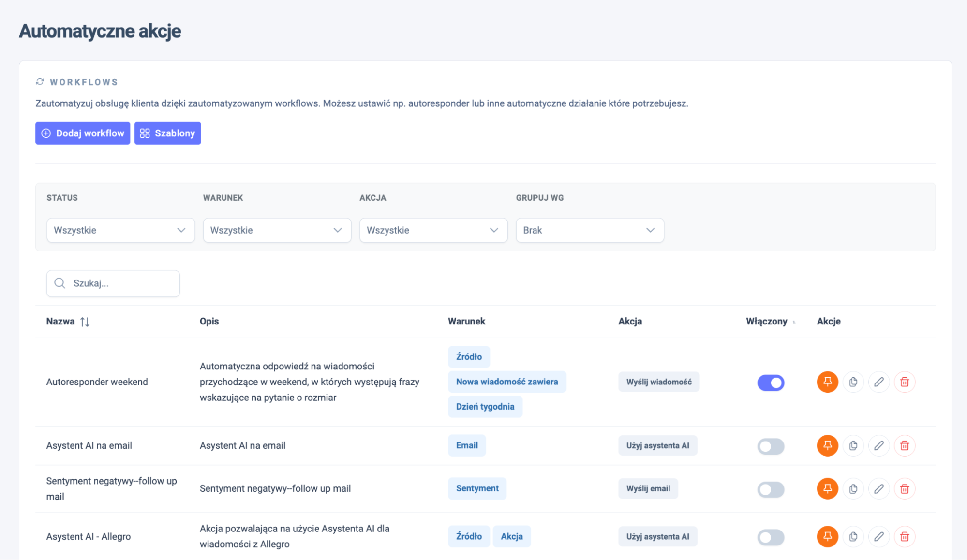Click the Nazwa column sort arrows

point(85,322)
